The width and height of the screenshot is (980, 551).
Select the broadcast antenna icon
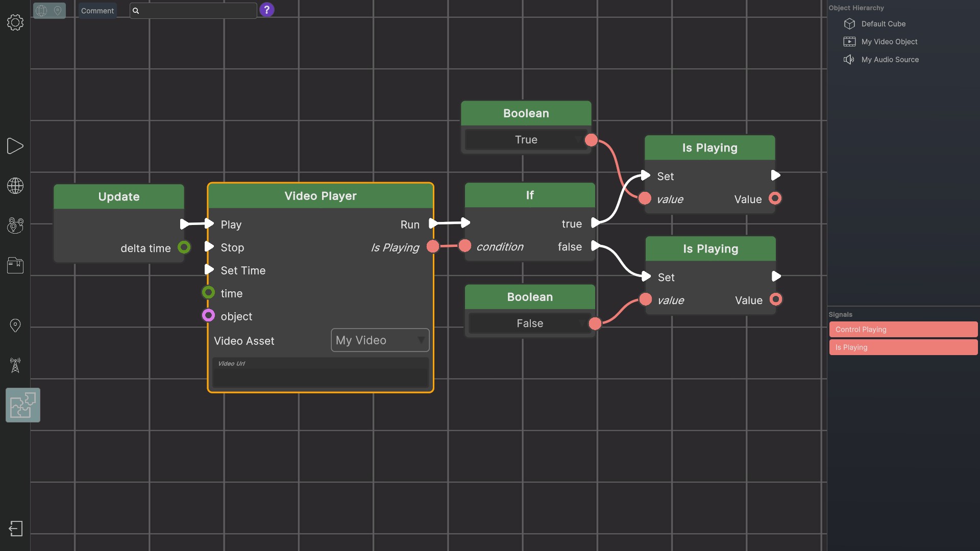(15, 365)
